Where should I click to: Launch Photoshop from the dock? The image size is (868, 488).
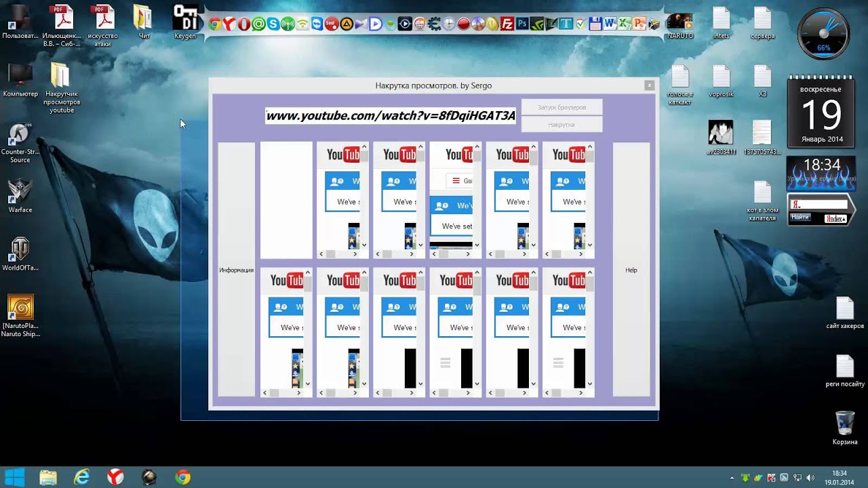pos(522,24)
